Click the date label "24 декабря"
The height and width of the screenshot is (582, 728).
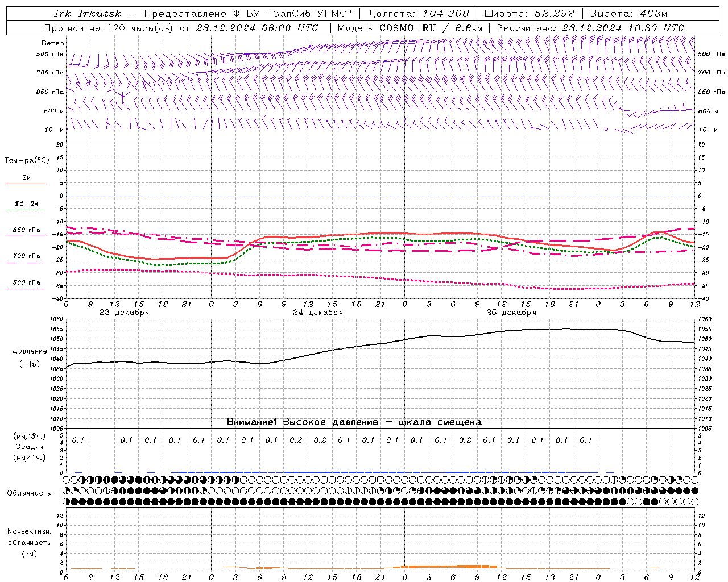tap(318, 313)
